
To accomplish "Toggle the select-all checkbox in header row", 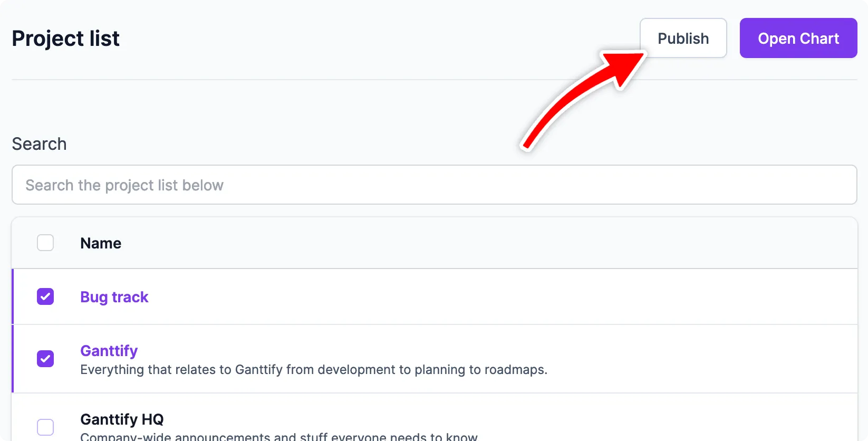I will point(45,243).
